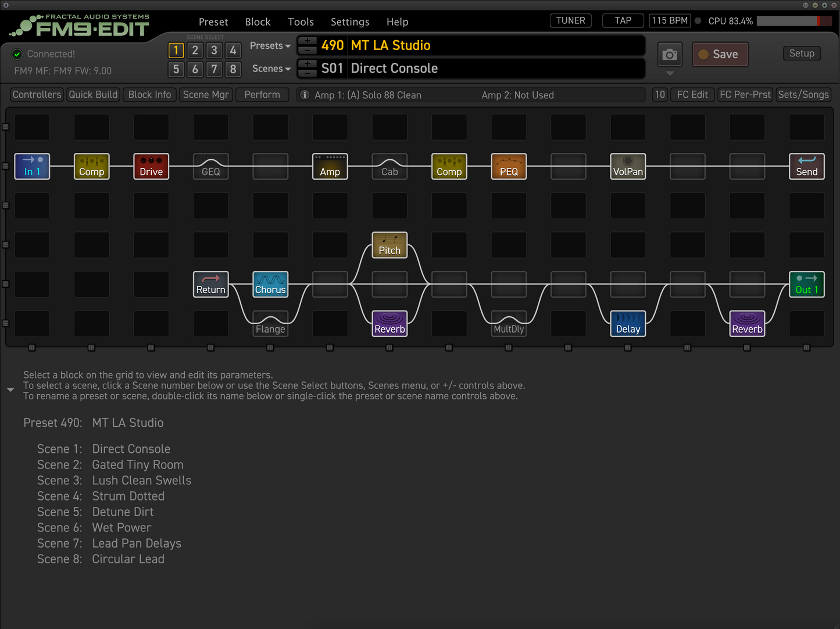Activate scene 6 select button

pyautogui.click(x=195, y=70)
